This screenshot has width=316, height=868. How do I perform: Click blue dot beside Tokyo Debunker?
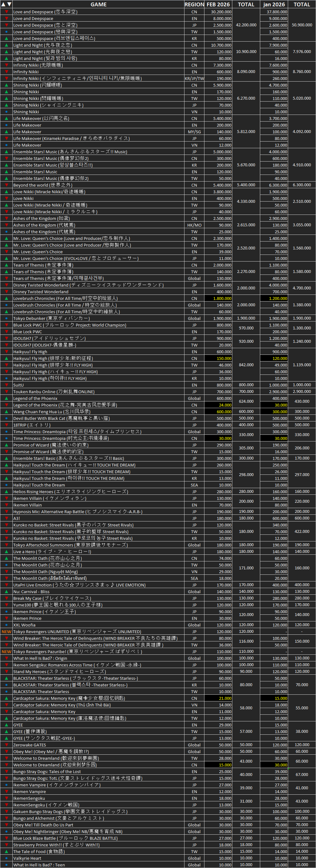6,318
